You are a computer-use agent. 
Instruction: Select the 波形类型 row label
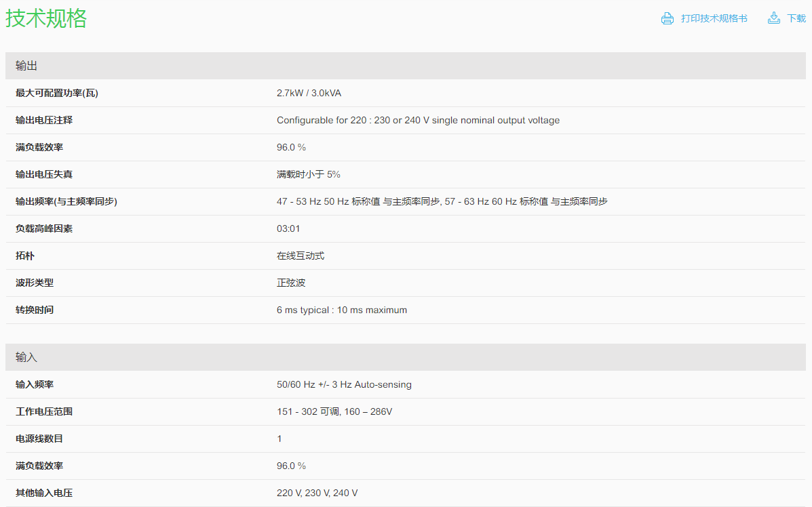tap(35, 283)
